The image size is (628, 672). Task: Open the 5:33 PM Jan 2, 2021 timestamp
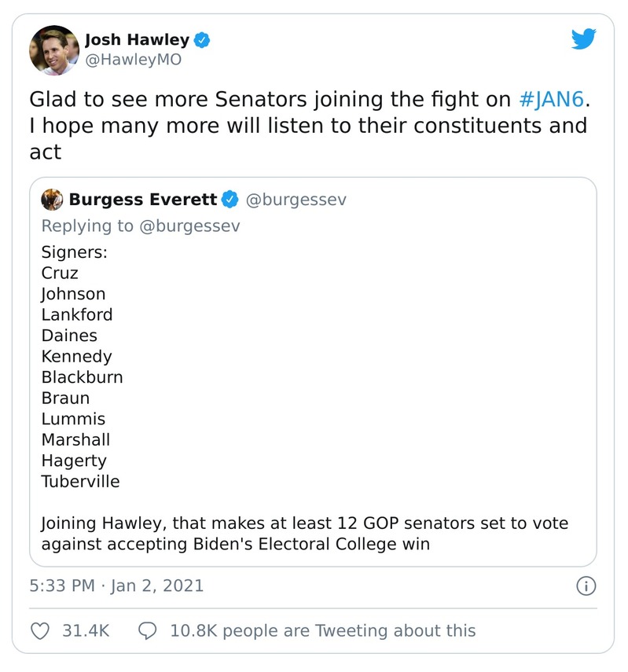(x=116, y=586)
